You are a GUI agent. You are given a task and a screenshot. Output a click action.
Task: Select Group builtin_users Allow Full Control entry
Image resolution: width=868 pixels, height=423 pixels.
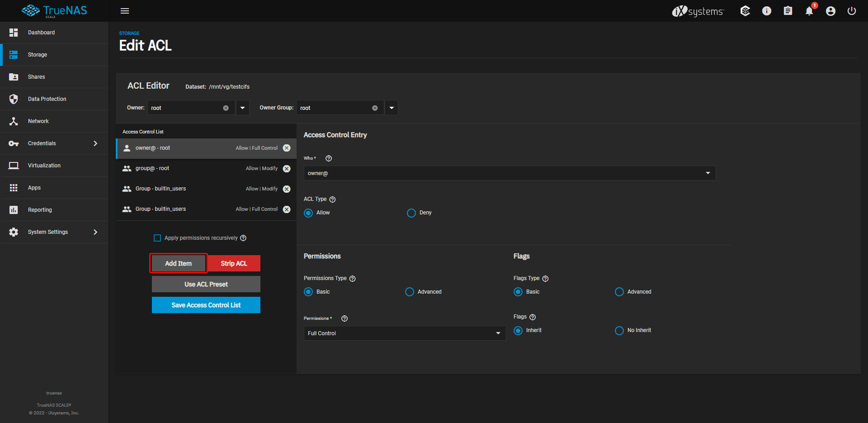click(206, 209)
